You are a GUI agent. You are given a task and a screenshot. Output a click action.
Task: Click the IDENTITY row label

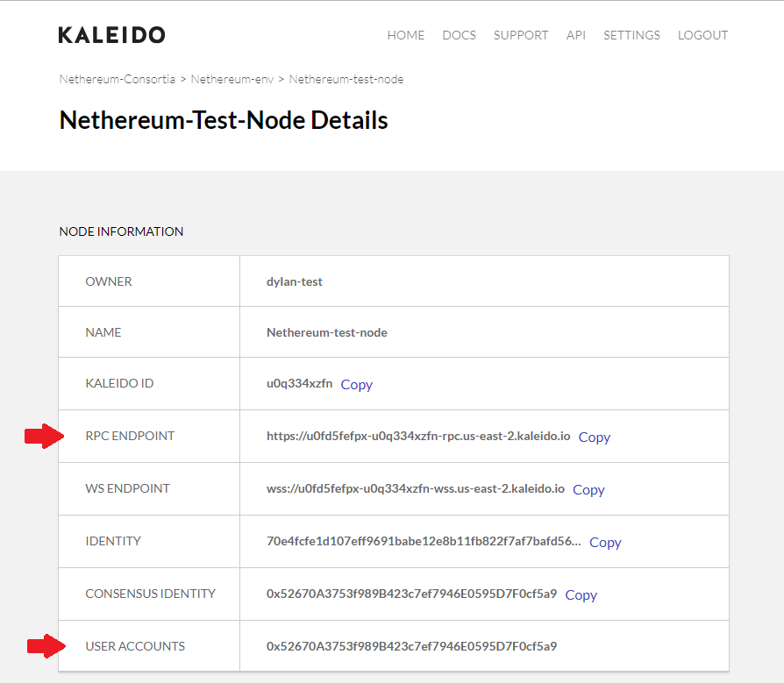pyautogui.click(x=113, y=541)
